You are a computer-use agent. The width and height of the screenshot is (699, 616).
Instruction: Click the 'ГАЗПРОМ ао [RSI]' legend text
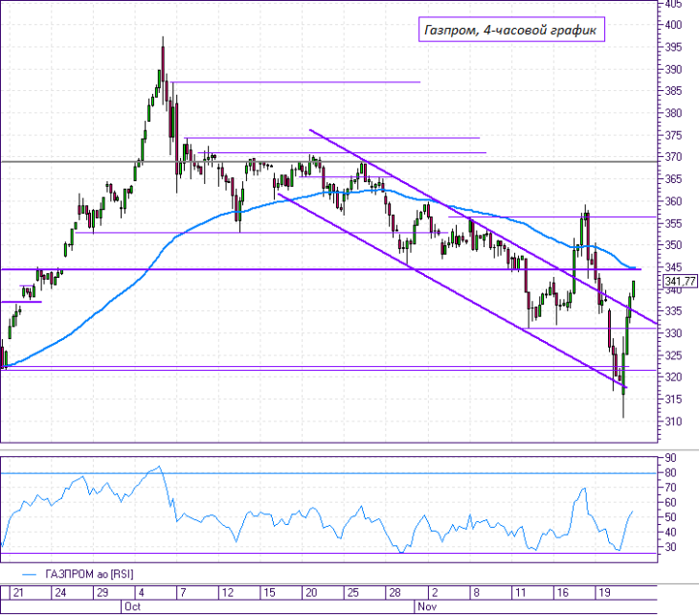click(89, 574)
